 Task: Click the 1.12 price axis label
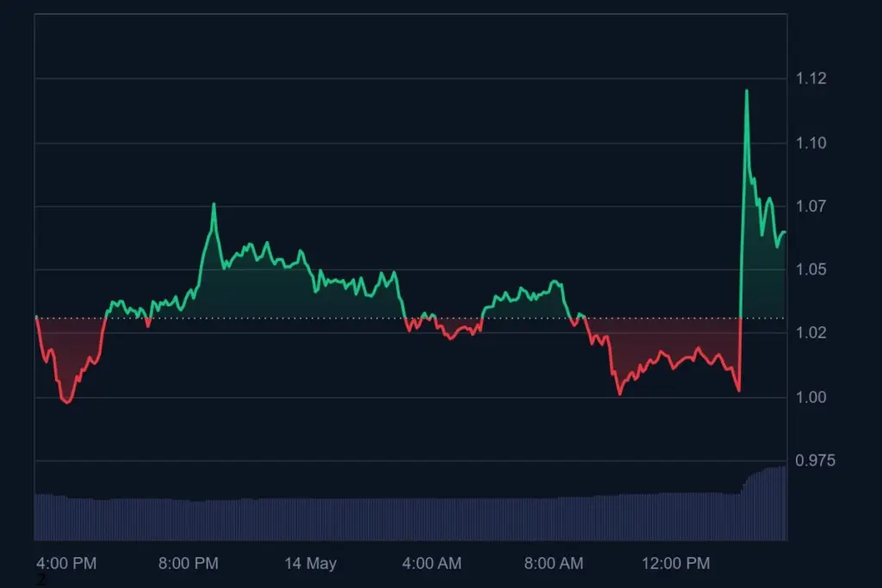pos(810,79)
